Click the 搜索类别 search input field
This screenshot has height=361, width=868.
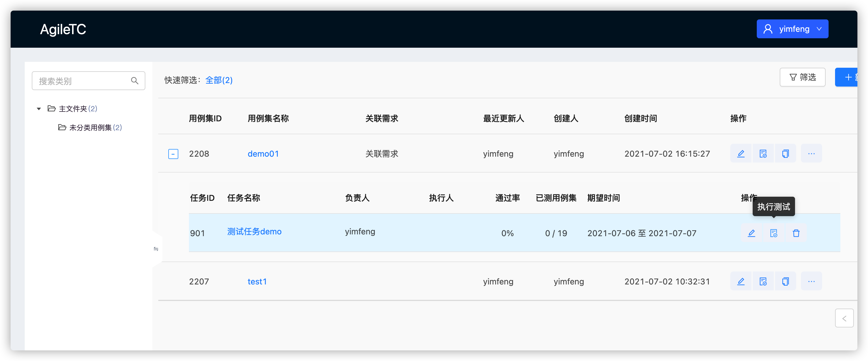click(x=89, y=81)
